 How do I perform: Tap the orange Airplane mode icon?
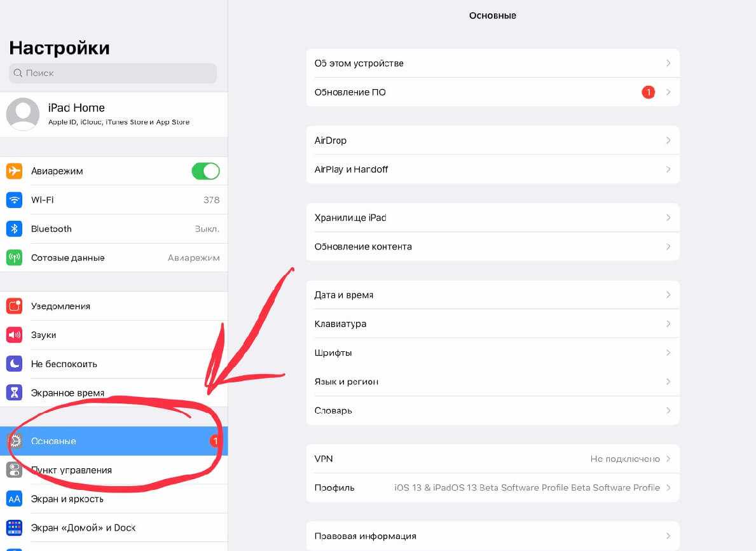(14, 171)
